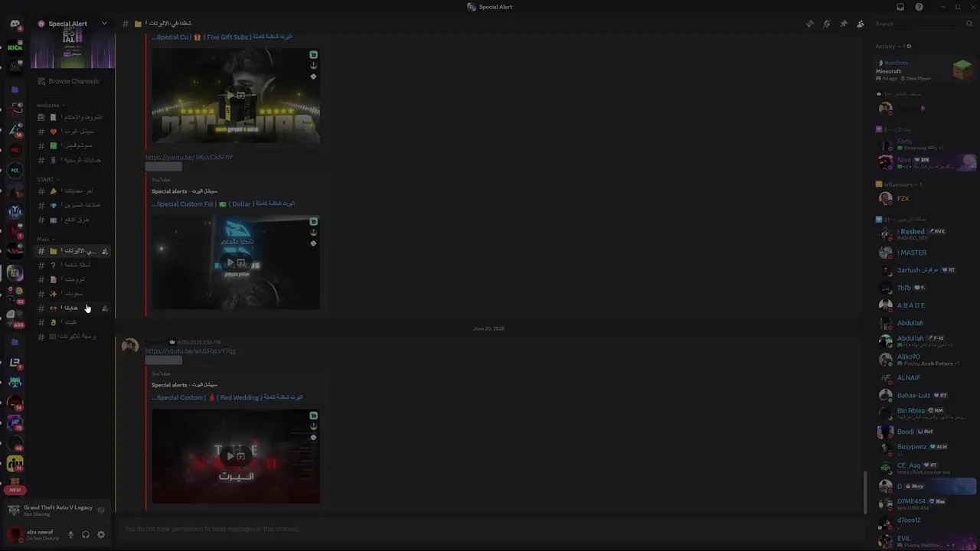The image size is (980, 551).
Task: Open member ! Rashed profile
Action: [925, 234]
